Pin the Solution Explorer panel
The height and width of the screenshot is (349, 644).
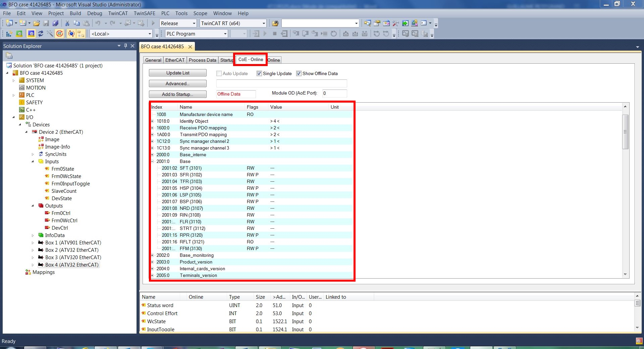click(126, 46)
